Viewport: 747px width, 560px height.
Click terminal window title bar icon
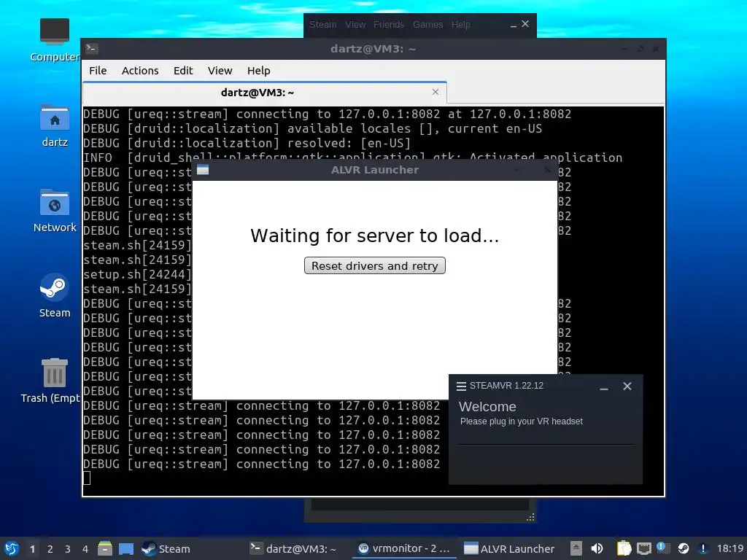tap(91, 48)
